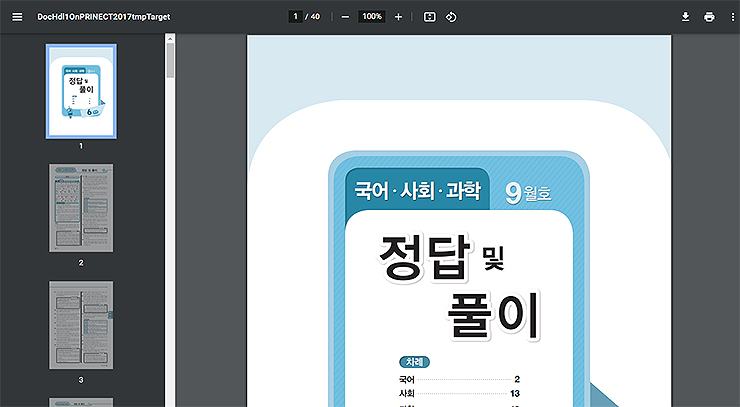
Task: Click the '국어·사회·과학' header text
Action: [x=418, y=191]
